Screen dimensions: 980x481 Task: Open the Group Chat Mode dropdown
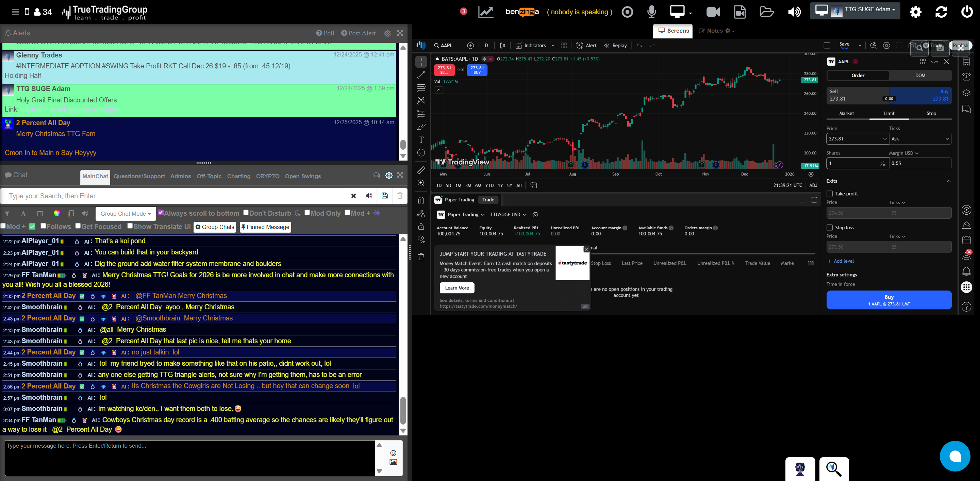(126, 214)
